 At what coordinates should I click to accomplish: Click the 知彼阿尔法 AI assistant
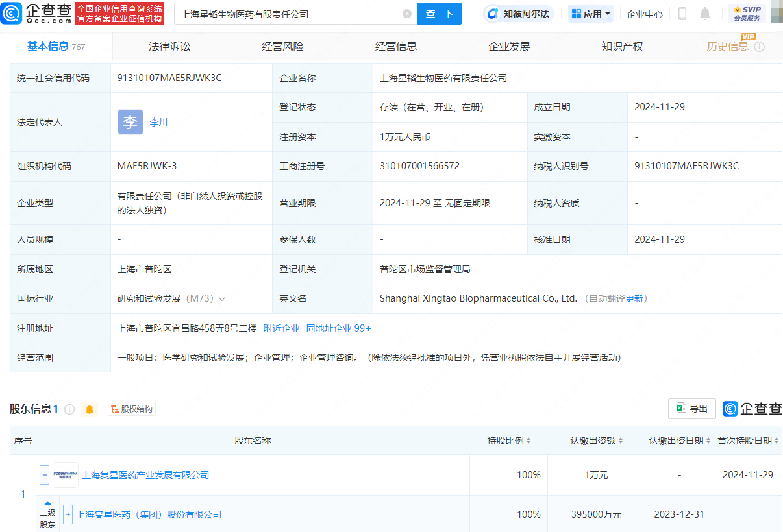(x=518, y=14)
